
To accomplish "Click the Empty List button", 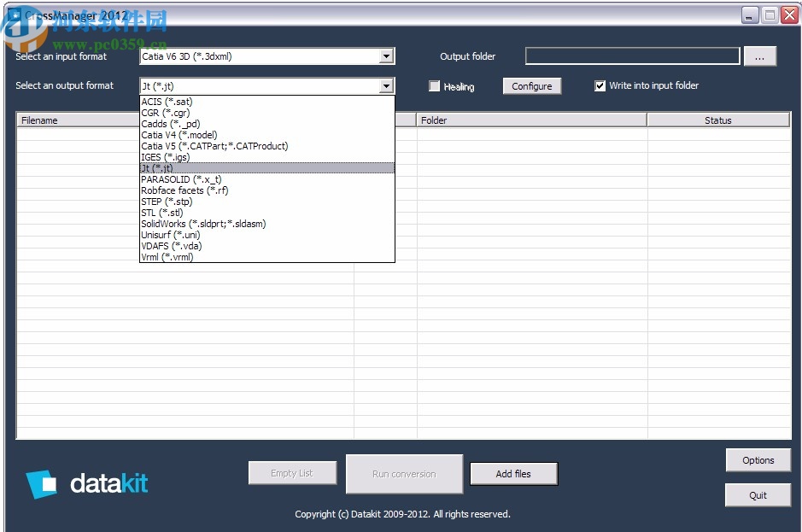I will pyautogui.click(x=292, y=472).
